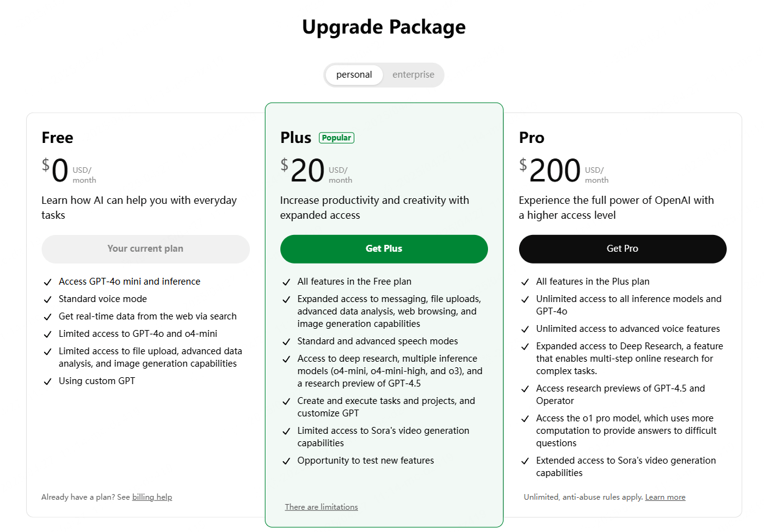Click checkmark beside Using custom GPT
764x532 pixels.
click(x=47, y=382)
